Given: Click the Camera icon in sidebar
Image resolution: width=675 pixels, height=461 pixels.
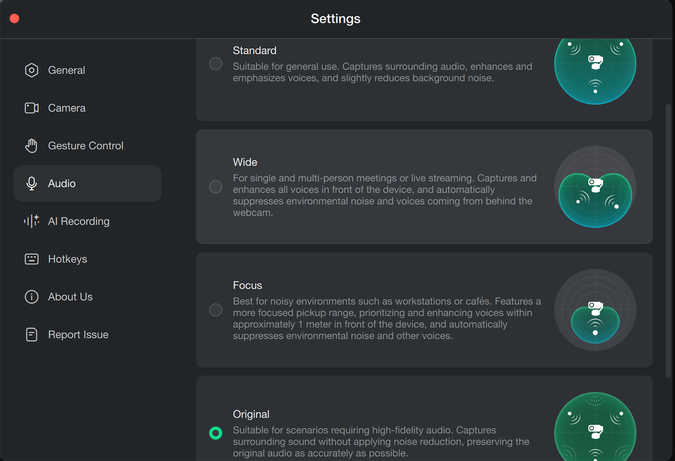Looking at the screenshot, I should 31,108.
